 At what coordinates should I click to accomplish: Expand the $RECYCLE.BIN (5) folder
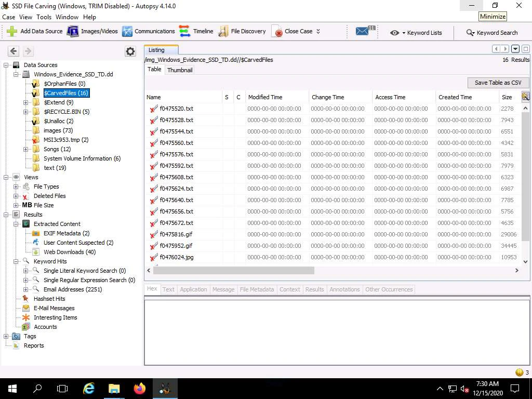[x=25, y=112]
